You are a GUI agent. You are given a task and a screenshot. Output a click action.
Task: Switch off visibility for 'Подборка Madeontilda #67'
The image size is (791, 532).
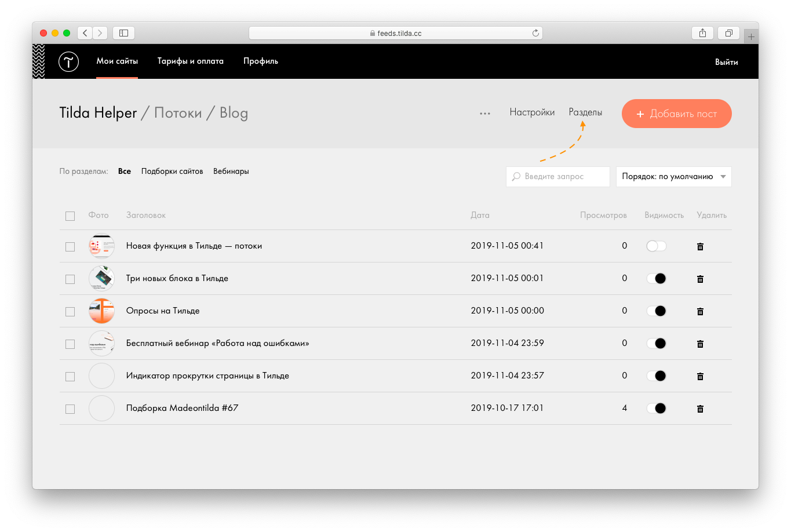tap(657, 409)
